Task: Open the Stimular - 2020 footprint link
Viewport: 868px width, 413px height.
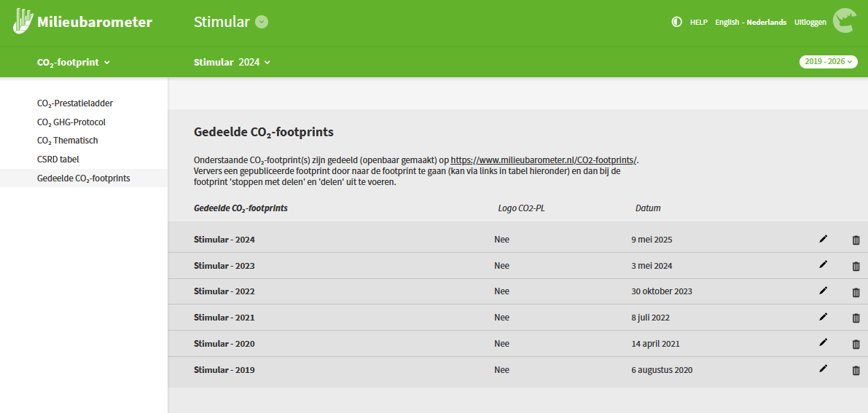Action: pos(224,344)
